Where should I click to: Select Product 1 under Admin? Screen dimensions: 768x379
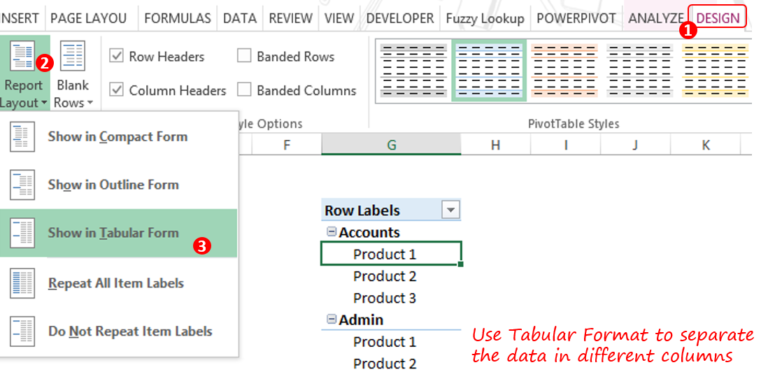(391, 342)
